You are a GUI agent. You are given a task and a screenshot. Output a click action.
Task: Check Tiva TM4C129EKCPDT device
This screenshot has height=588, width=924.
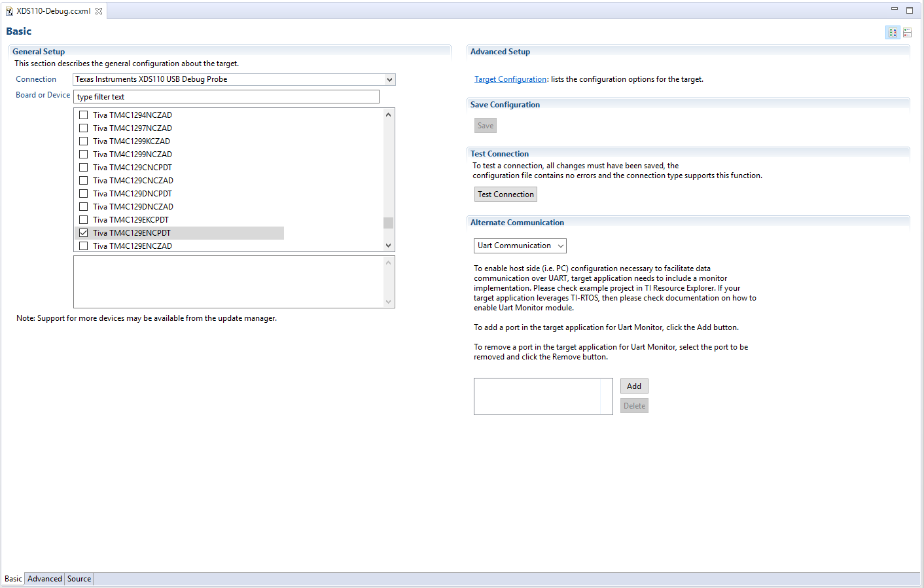(83, 219)
